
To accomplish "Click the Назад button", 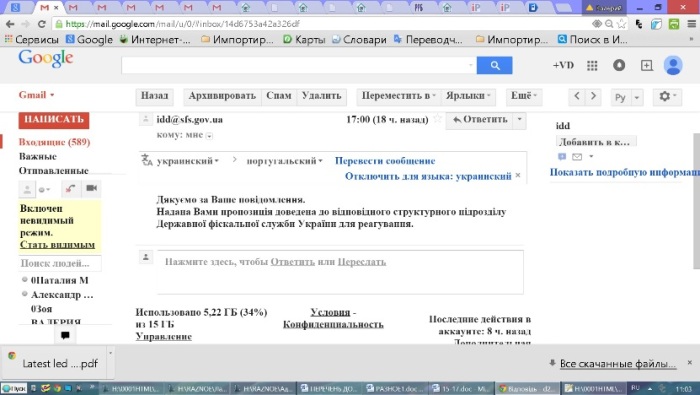I will coord(154,96).
